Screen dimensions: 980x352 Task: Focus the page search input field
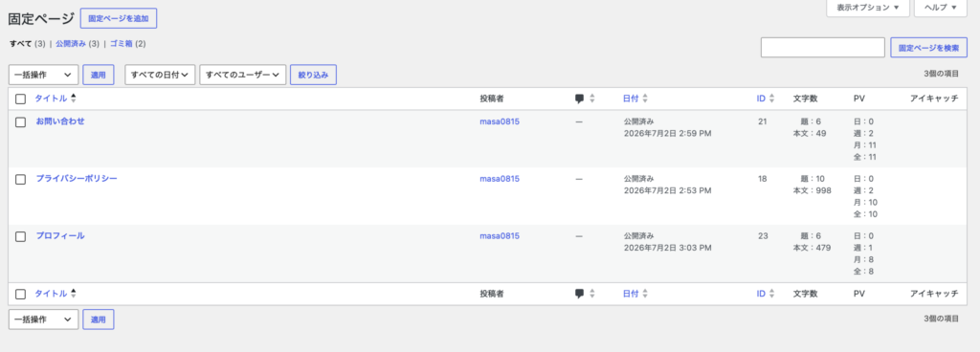tap(822, 48)
